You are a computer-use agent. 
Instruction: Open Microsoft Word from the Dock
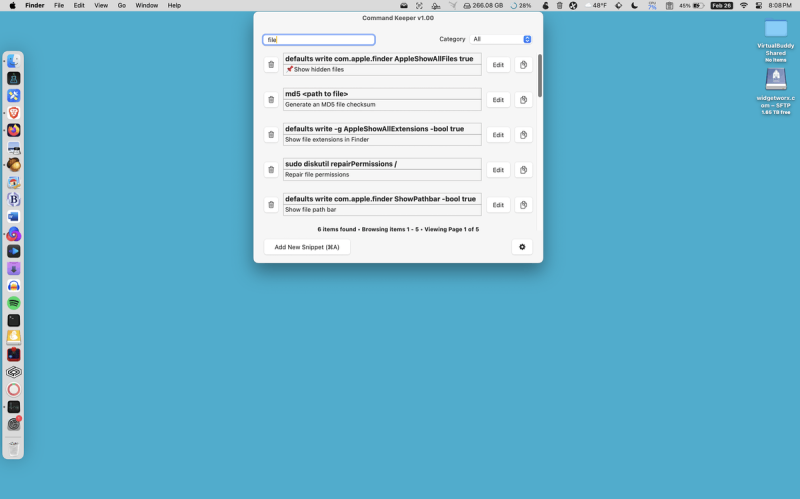coord(14,217)
